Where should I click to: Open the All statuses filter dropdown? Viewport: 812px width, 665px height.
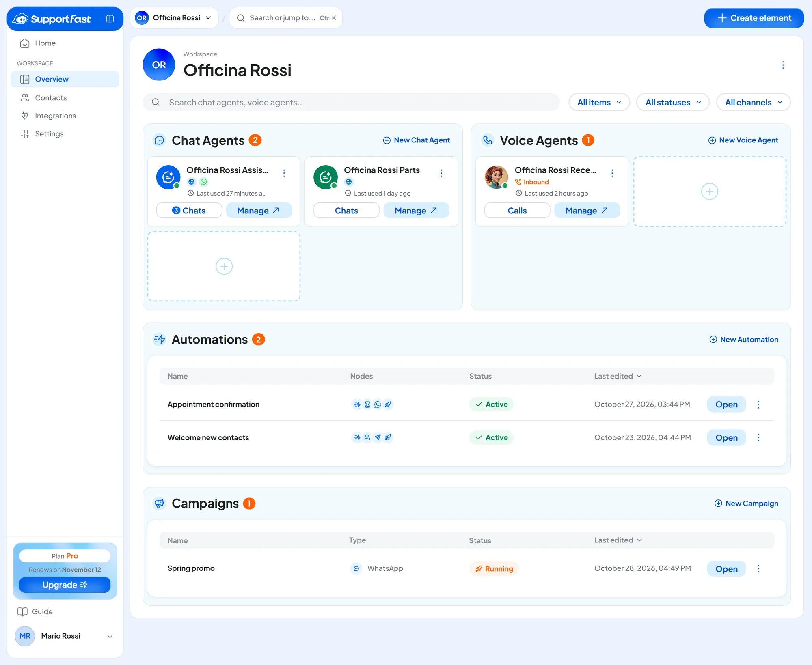click(673, 102)
